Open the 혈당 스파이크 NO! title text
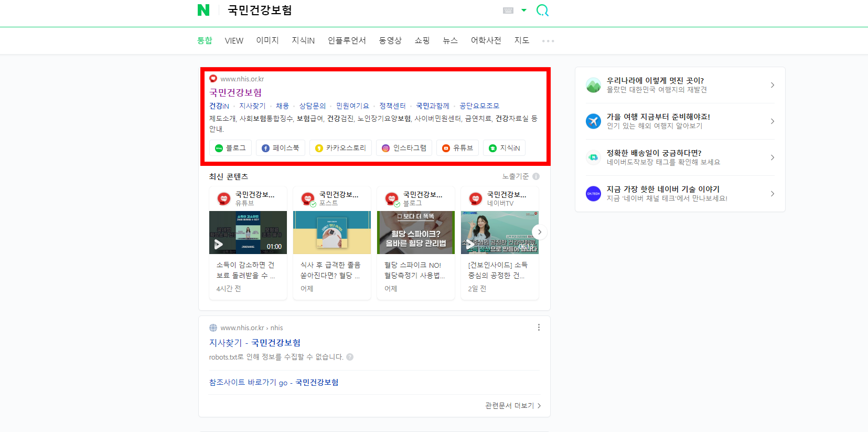This screenshot has width=868, height=432. (x=414, y=270)
